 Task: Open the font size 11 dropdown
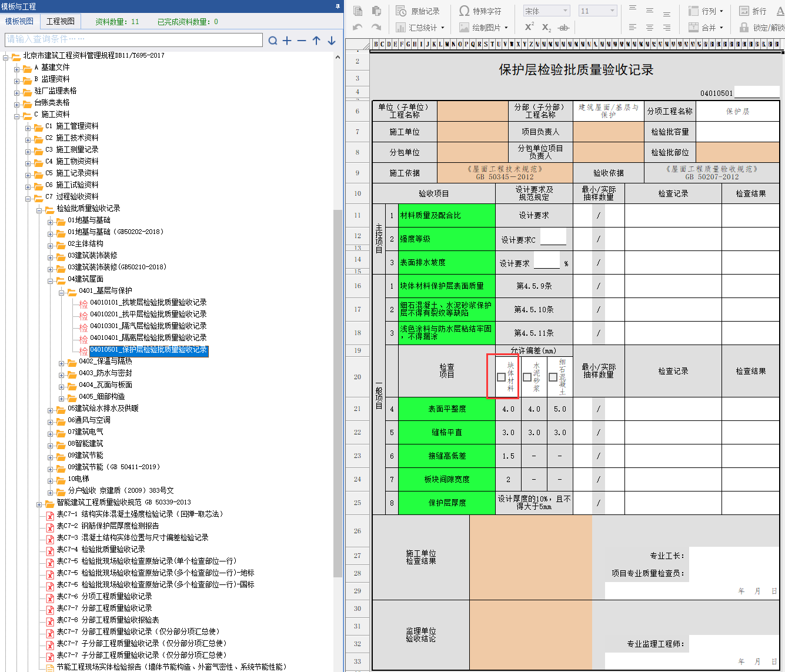coord(597,11)
